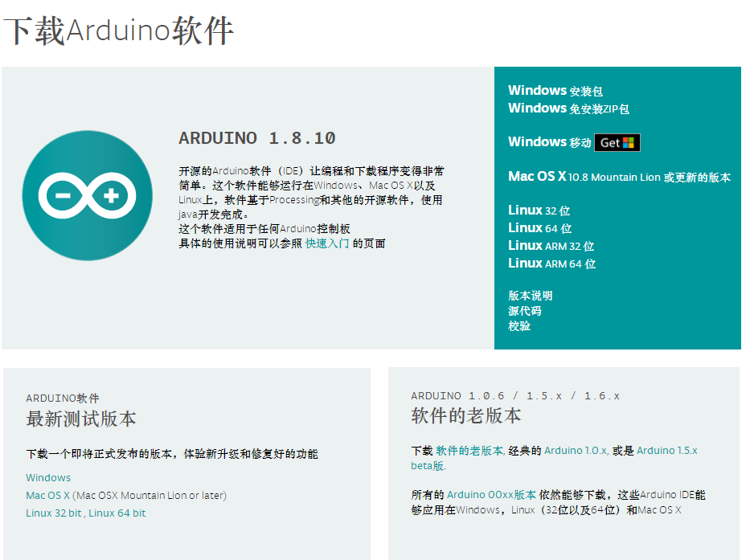Download the beta build for Windows
Viewport: 750px width, 560px height.
(48, 478)
